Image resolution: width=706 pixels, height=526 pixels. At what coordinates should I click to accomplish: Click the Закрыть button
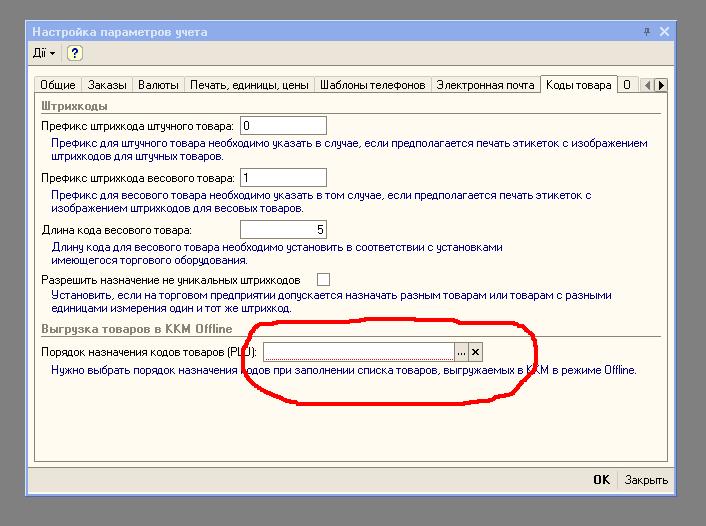(x=646, y=480)
